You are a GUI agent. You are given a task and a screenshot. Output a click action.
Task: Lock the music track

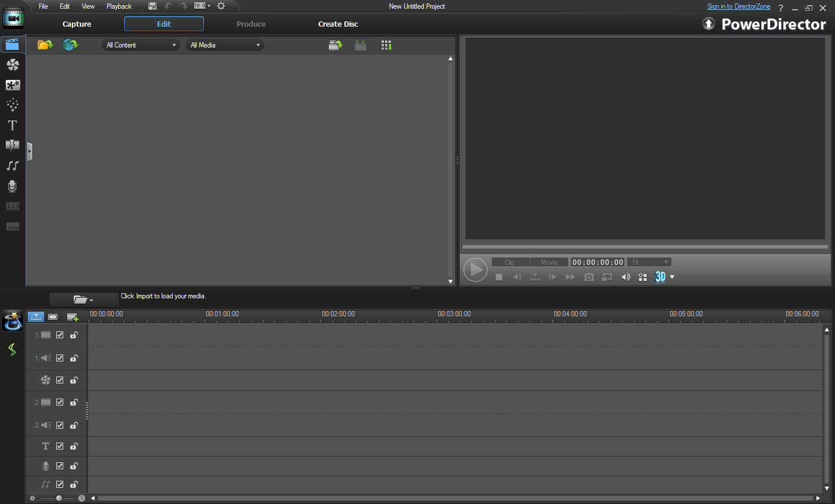(74, 484)
